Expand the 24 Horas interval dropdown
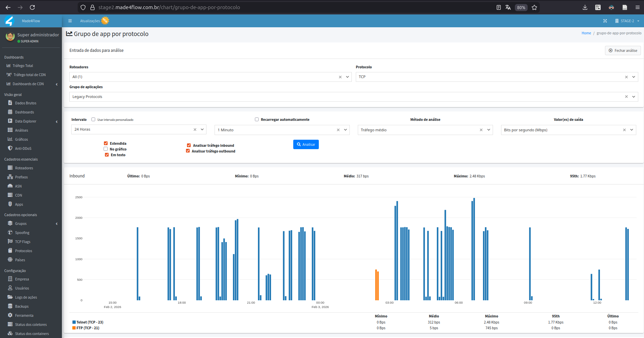Viewport: 644px width, 338px height. (x=202, y=129)
